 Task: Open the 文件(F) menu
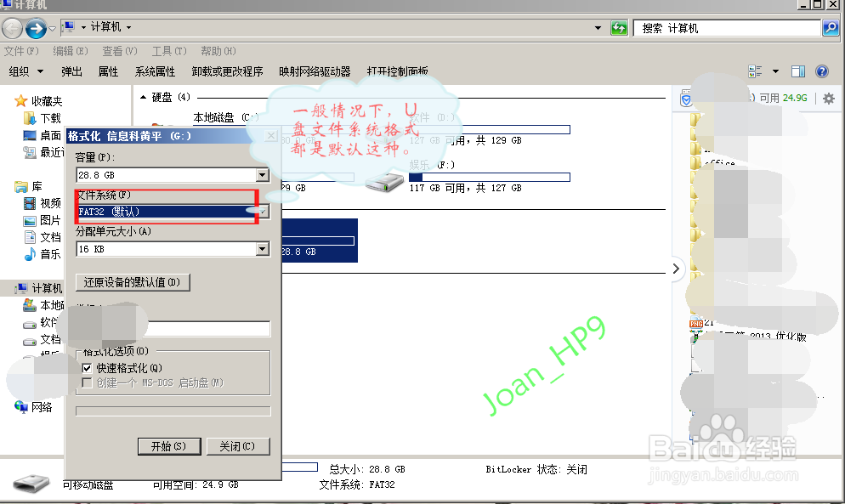point(21,51)
